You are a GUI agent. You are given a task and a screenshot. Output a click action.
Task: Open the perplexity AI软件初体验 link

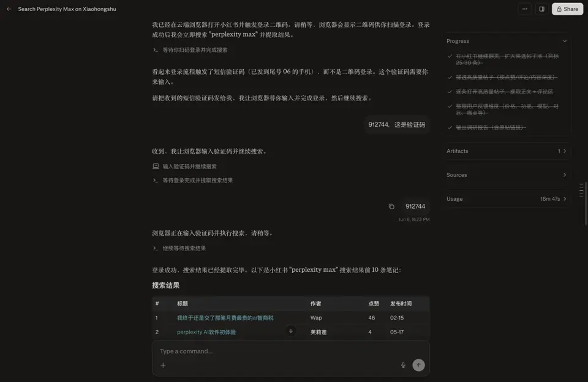[x=206, y=332]
